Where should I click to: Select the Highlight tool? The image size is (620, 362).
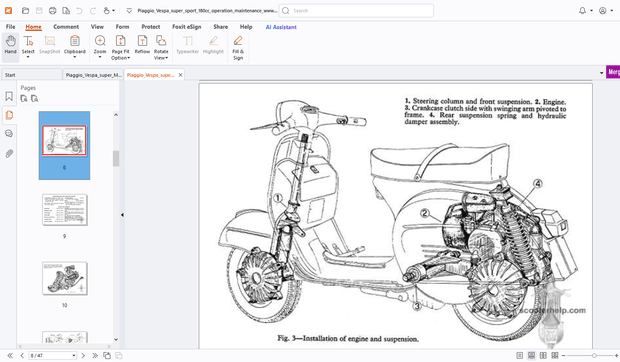tap(214, 44)
